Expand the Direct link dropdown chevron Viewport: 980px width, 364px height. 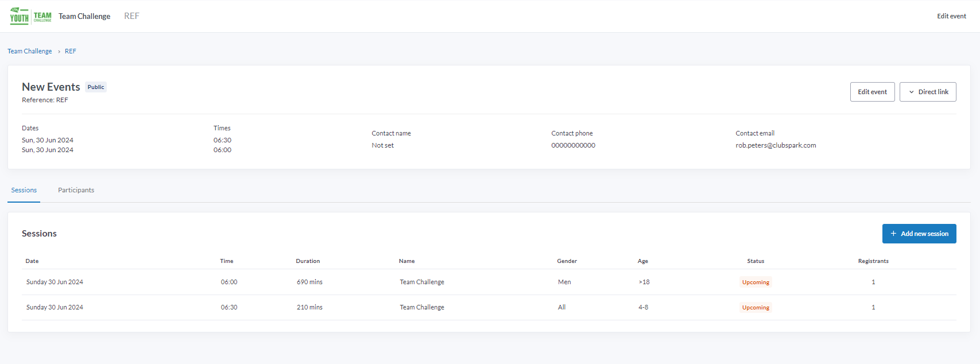coord(911,92)
